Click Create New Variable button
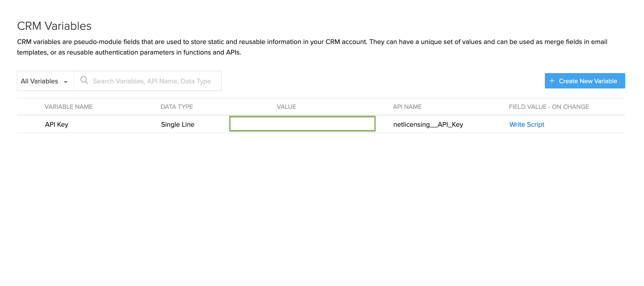Image resolution: width=644 pixels, height=286 pixels. click(x=585, y=81)
